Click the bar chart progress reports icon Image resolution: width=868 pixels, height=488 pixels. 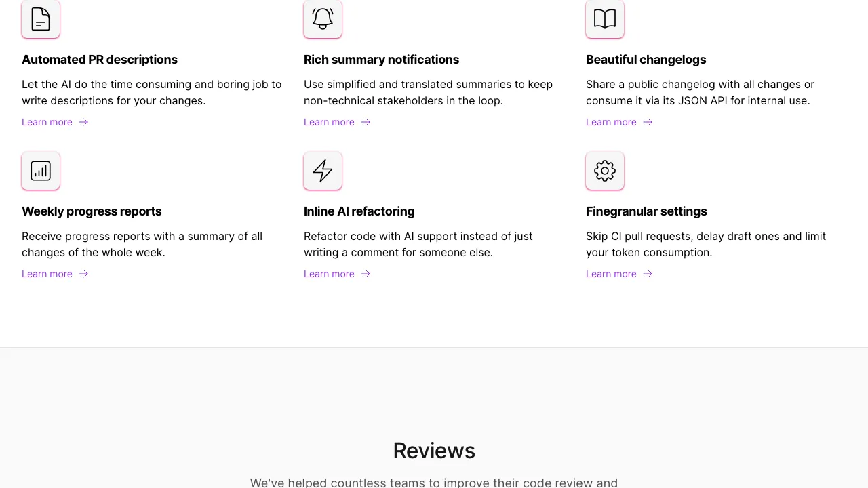pos(41,171)
